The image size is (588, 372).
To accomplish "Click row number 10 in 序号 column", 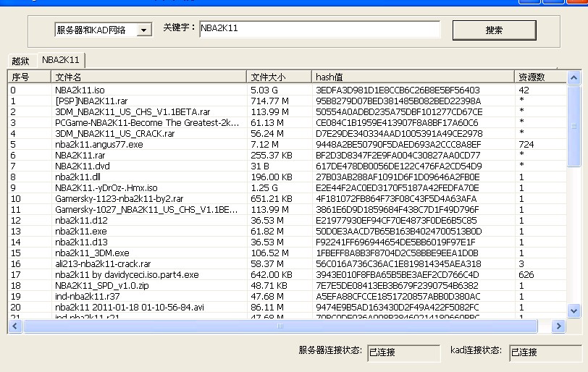I will point(16,198).
